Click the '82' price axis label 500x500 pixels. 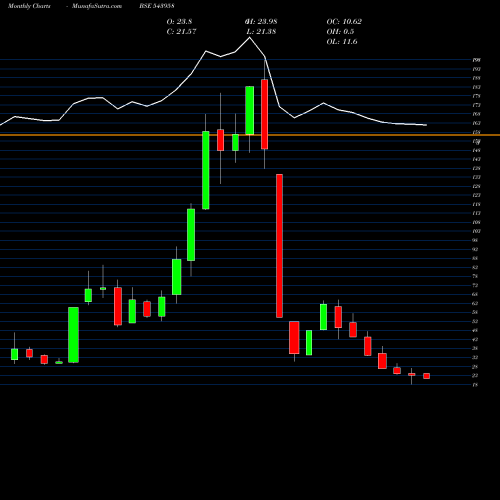click(x=475, y=267)
